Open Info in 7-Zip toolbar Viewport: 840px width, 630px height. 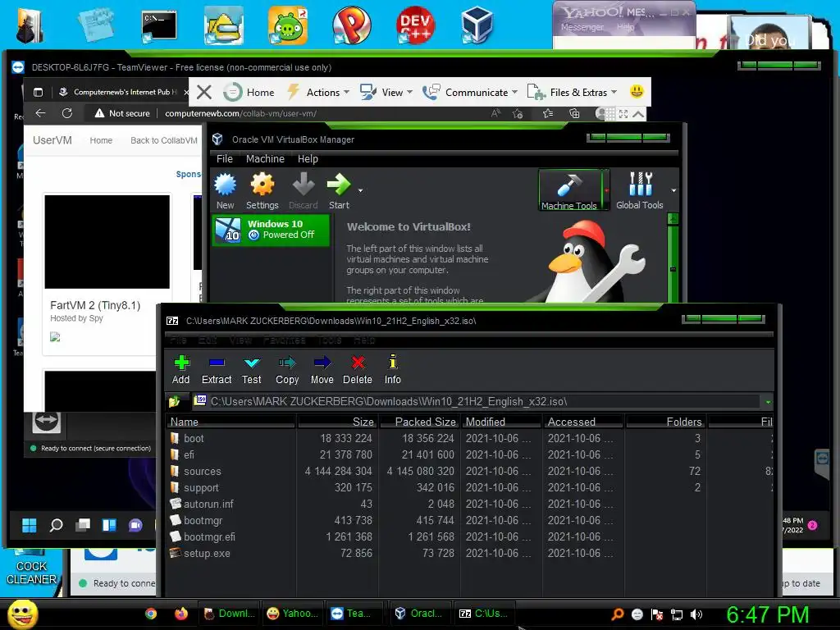pos(393,370)
